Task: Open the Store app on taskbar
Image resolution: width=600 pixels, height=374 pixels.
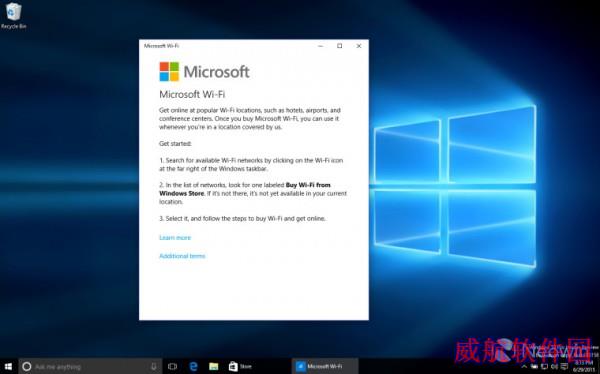Action: tap(240, 367)
